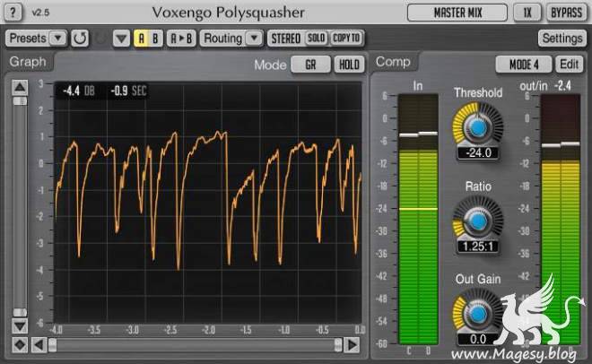Click the Threshold value field -24.0
Screen dimensions: 592x364
pos(478,152)
